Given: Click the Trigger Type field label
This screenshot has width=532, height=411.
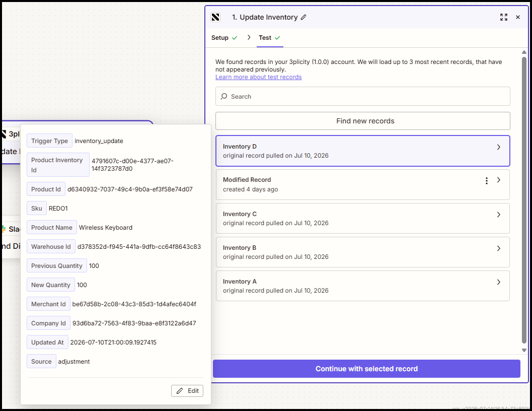Looking at the screenshot, I should click(x=49, y=141).
